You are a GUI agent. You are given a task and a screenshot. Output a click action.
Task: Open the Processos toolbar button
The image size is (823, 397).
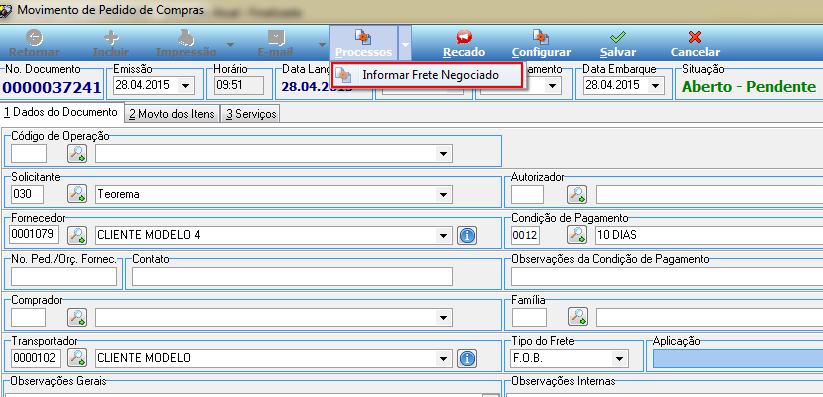pos(363,43)
